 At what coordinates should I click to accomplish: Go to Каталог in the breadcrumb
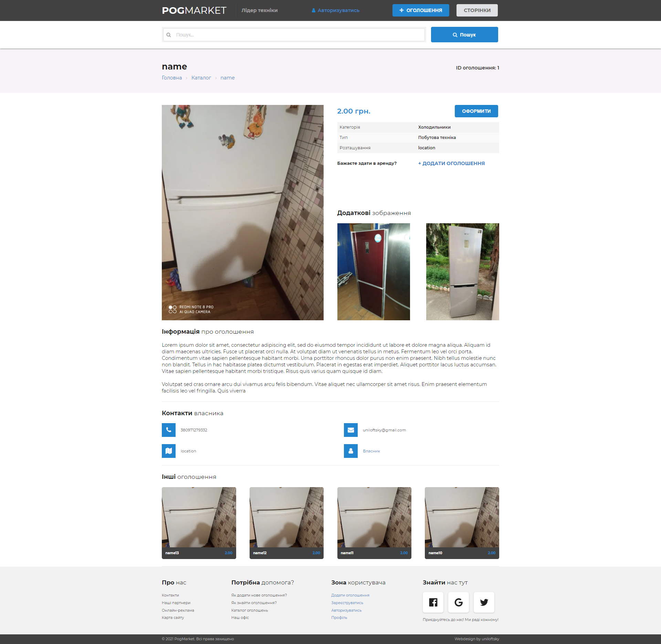click(201, 78)
